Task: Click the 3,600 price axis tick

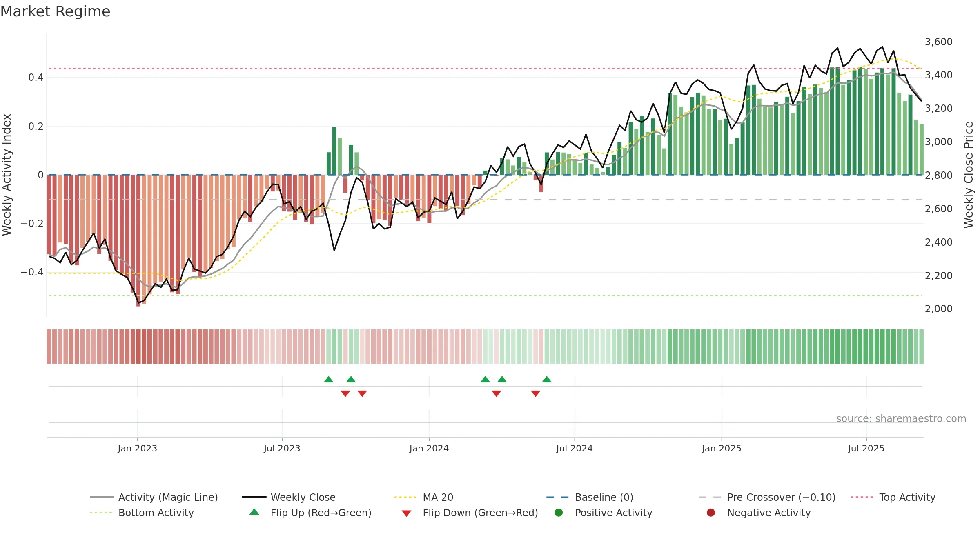Action: [939, 42]
